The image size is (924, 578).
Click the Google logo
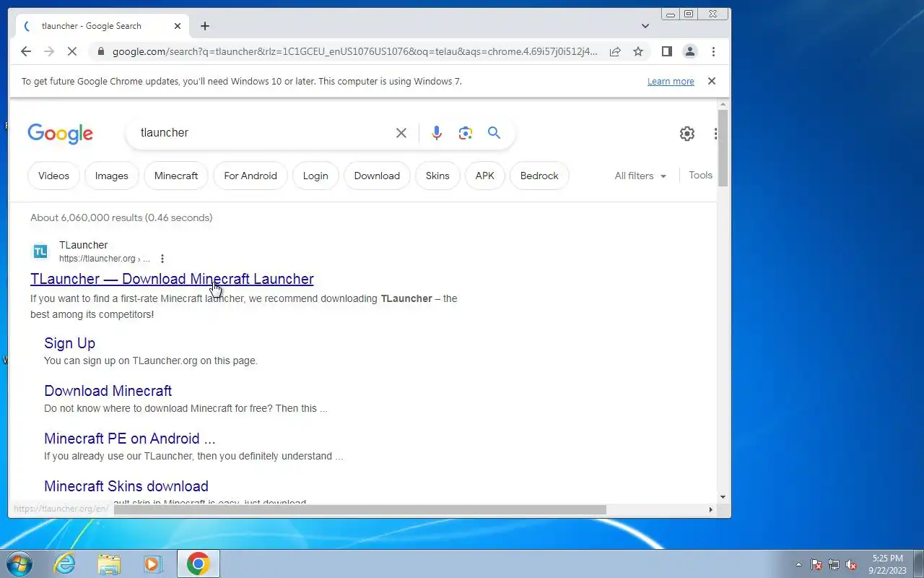click(61, 134)
